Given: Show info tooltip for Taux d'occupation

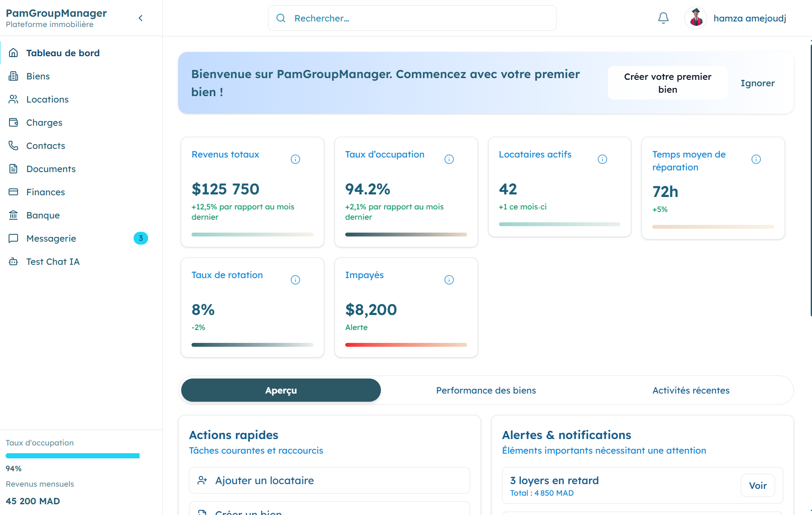Looking at the screenshot, I should click(449, 159).
